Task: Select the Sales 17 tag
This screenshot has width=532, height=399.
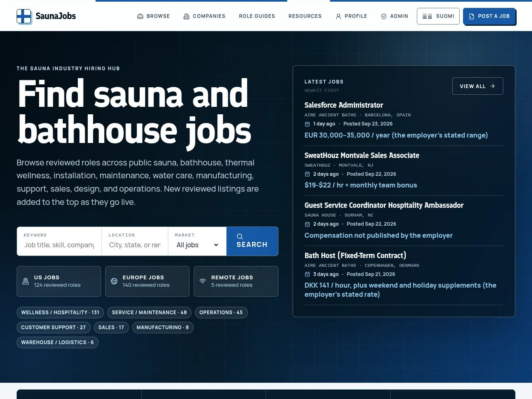Action: click(x=111, y=328)
